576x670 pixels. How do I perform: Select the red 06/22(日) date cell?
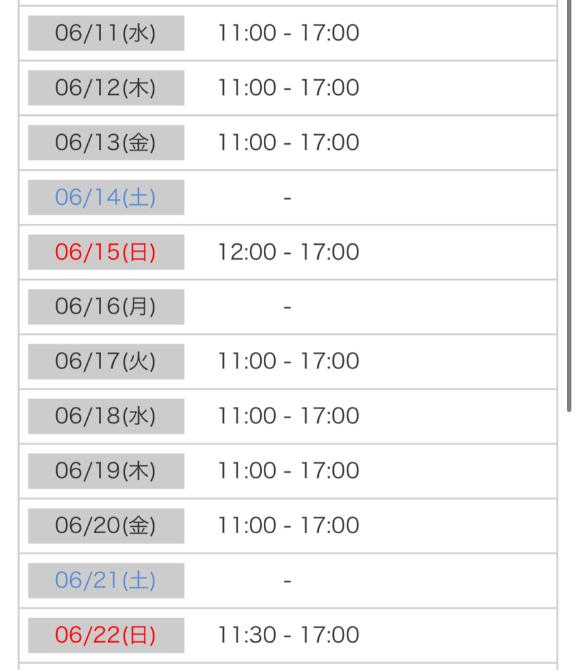click(x=106, y=635)
